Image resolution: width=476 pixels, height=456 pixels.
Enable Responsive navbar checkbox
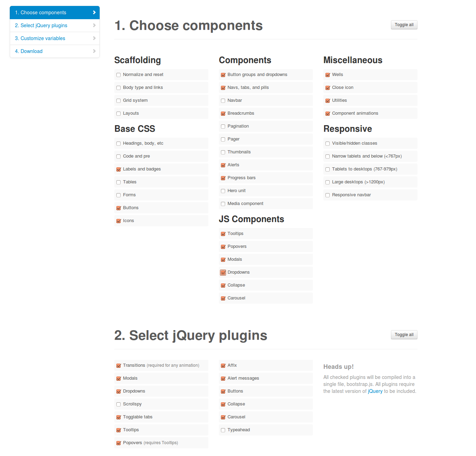coord(328,195)
